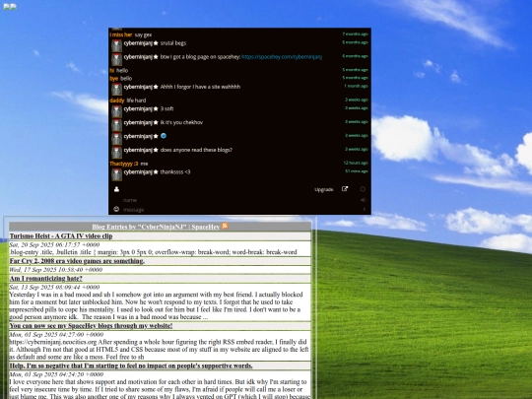Click the 'I miss her' chat username
This screenshot has width=532, height=399.
pos(121,34)
